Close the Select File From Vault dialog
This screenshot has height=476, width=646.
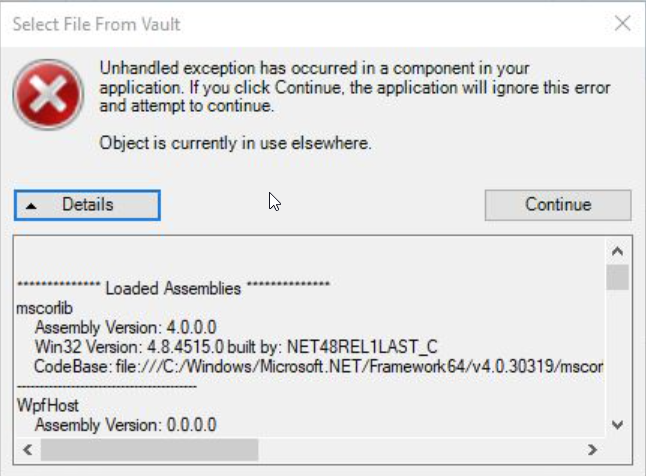coord(622,24)
